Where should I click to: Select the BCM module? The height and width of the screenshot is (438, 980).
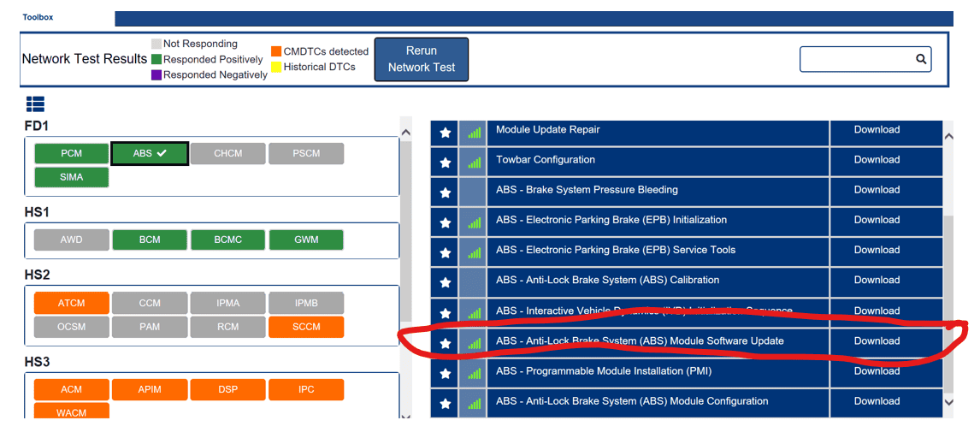coord(150,240)
